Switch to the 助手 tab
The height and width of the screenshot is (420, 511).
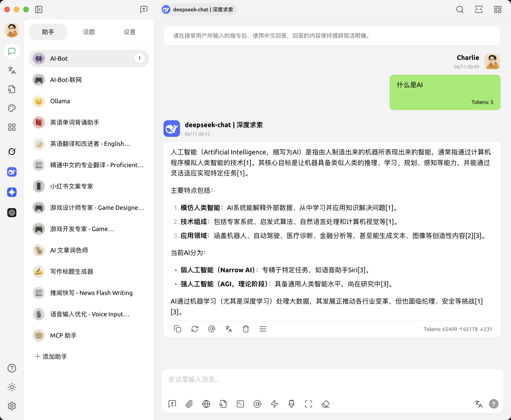click(x=48, y=32)
